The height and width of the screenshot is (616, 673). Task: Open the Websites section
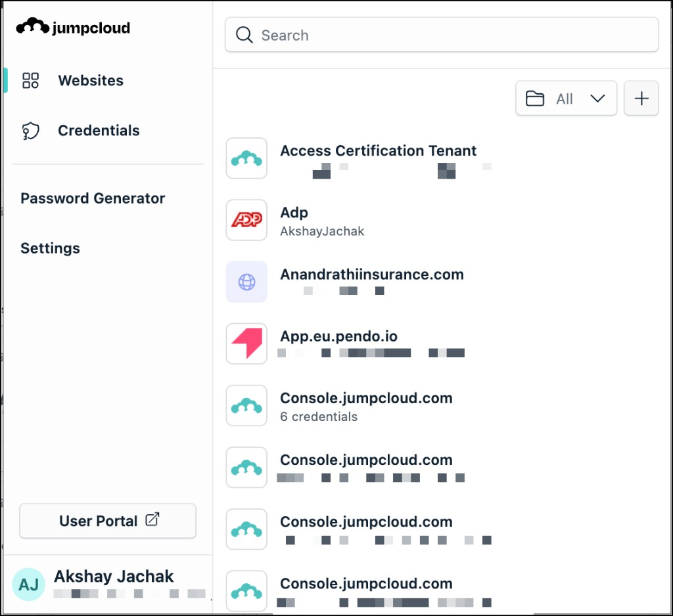pyautogui.click(x=91, y=80)
